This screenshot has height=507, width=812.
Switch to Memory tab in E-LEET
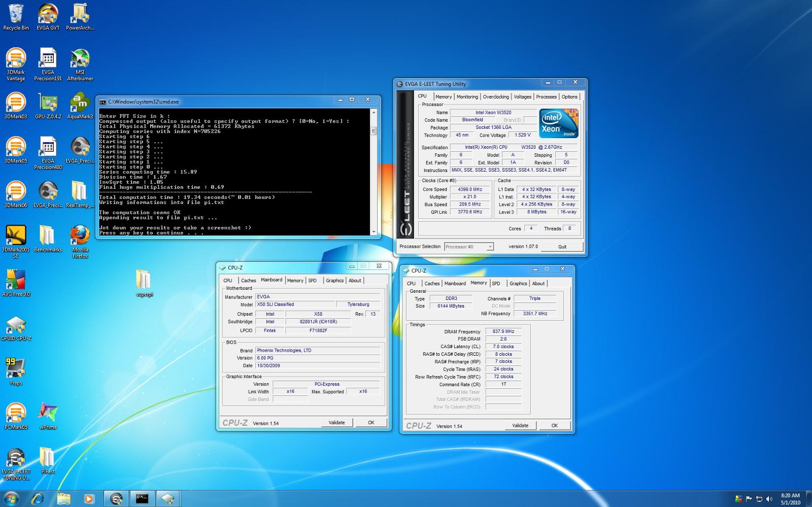pyautogui.click(x=443, y=96)
